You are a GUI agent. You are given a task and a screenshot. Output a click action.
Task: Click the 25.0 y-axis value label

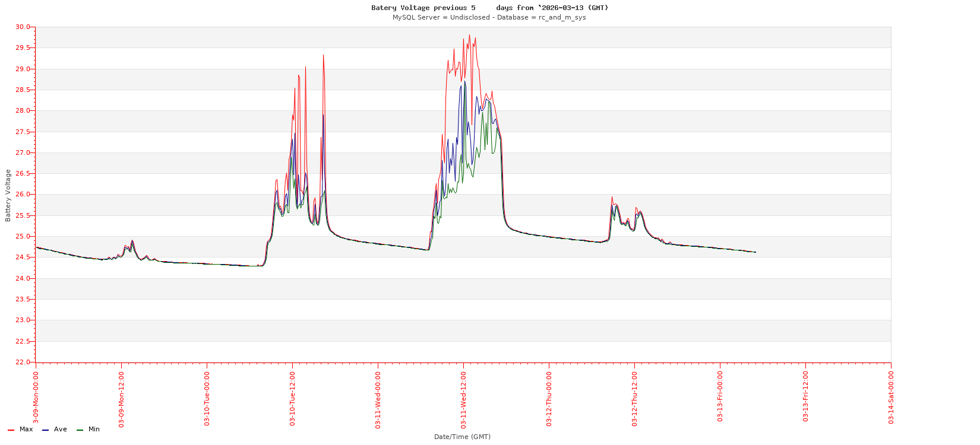(23, 236)
